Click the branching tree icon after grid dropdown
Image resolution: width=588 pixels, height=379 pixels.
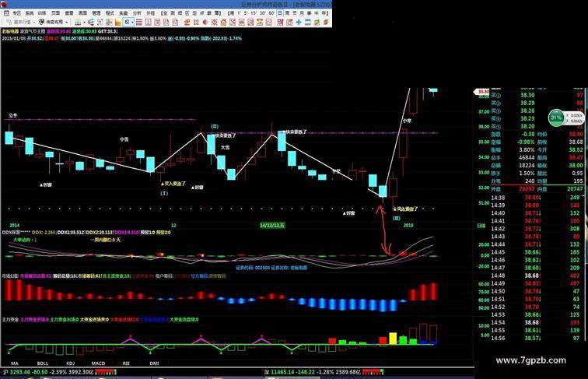pos(91,23)
